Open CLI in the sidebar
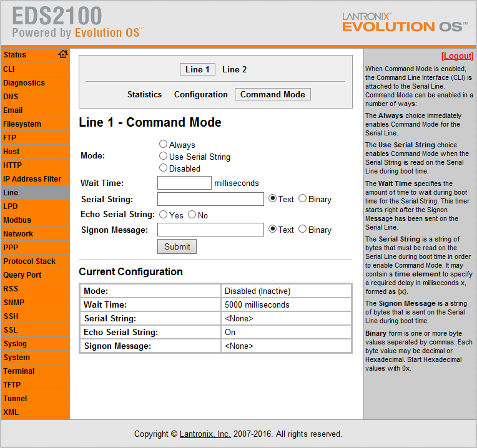The height and width of the screenshot is (448, 477). pyautogui.click(x=36, y=69)
